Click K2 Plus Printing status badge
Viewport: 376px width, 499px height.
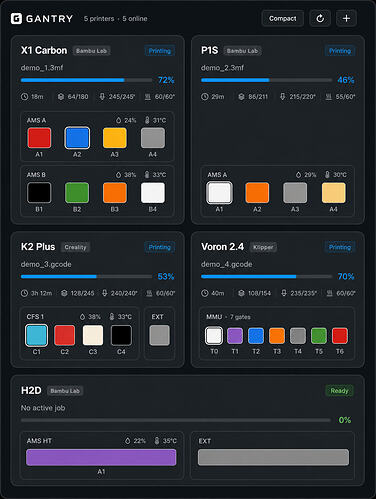pyautogui.click(x=160, y=247)
